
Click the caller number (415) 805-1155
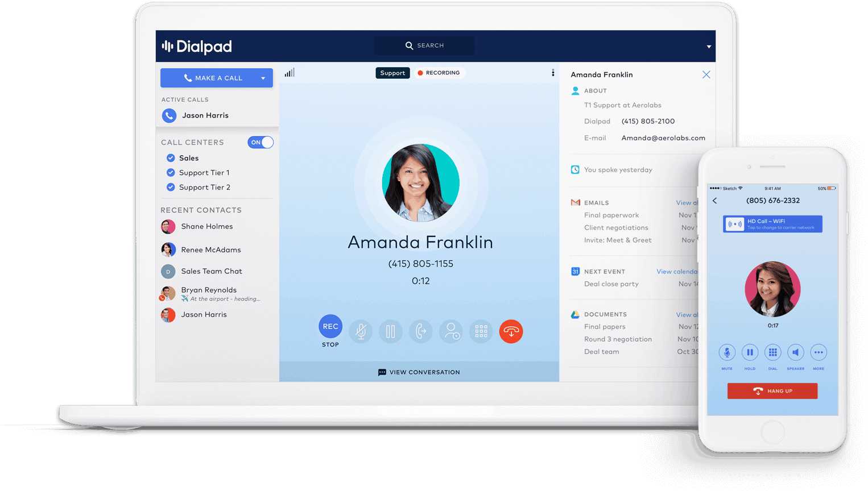[x=421, y=264]
